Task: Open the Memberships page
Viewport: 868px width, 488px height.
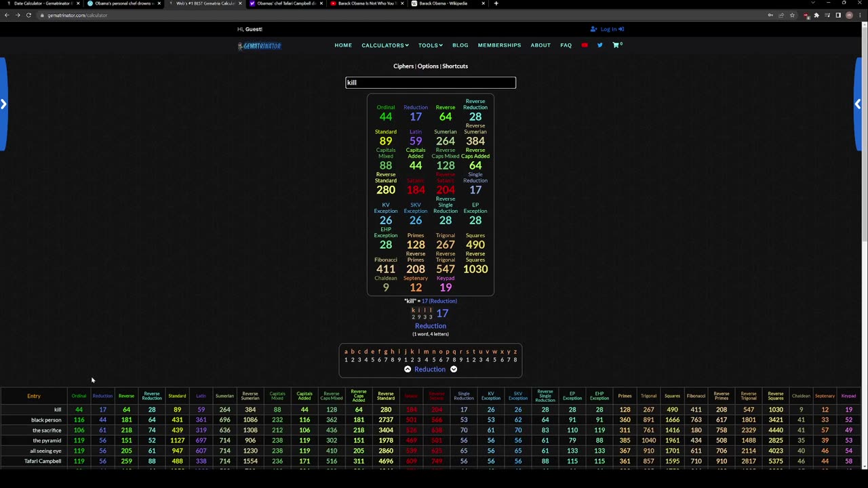Action: [499, 45]
